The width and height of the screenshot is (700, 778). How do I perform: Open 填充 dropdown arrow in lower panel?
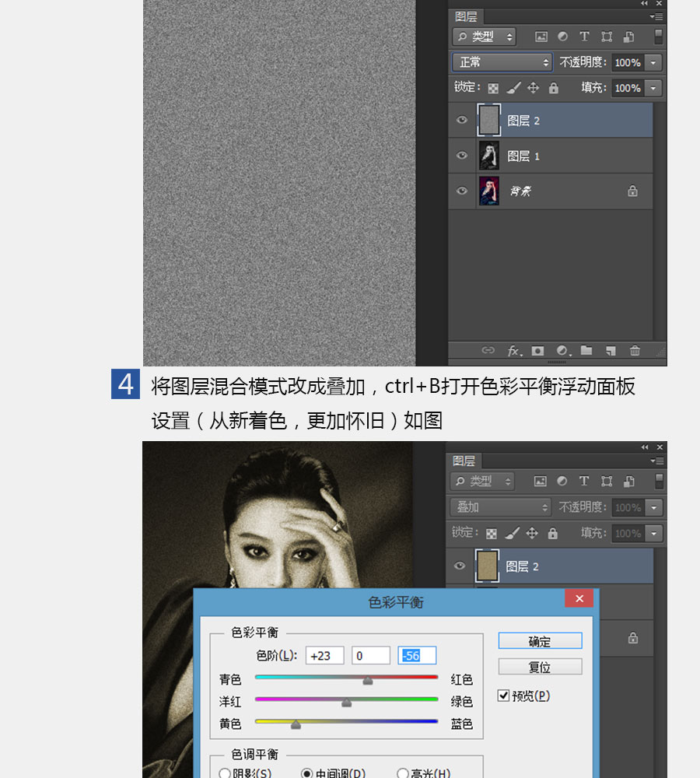click(x=654, y=534)
